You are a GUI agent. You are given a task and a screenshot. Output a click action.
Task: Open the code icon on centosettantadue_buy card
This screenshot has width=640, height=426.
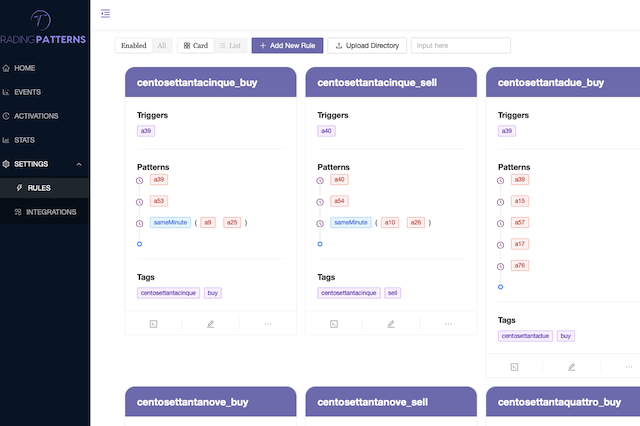pos(514,367)
